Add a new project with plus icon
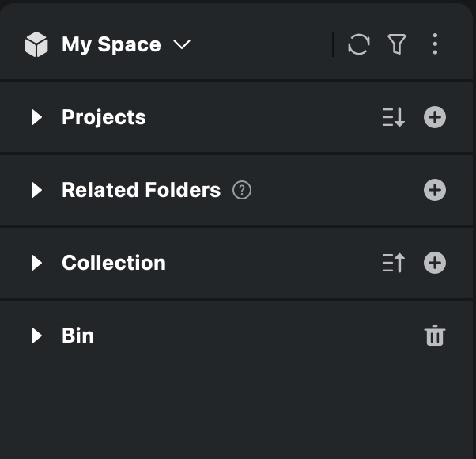Screen dimensions: 476x459 (x=435, y=118)
